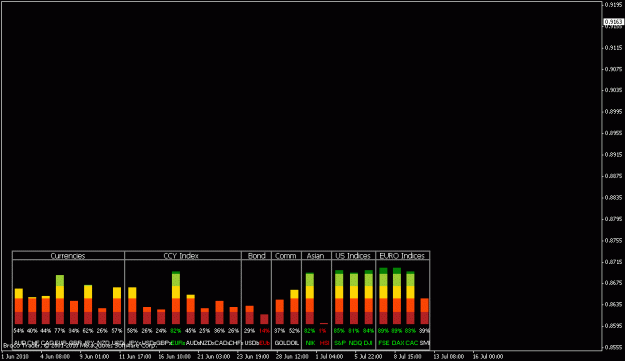Click the 52% value above OIL
Screen dimensions: 625x361
(294, 331)
